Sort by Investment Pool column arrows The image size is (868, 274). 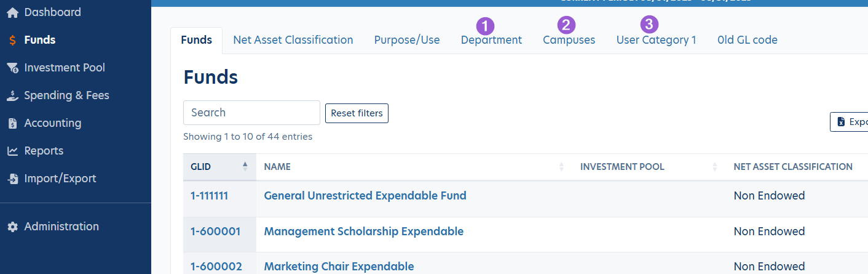coord(715,167)
